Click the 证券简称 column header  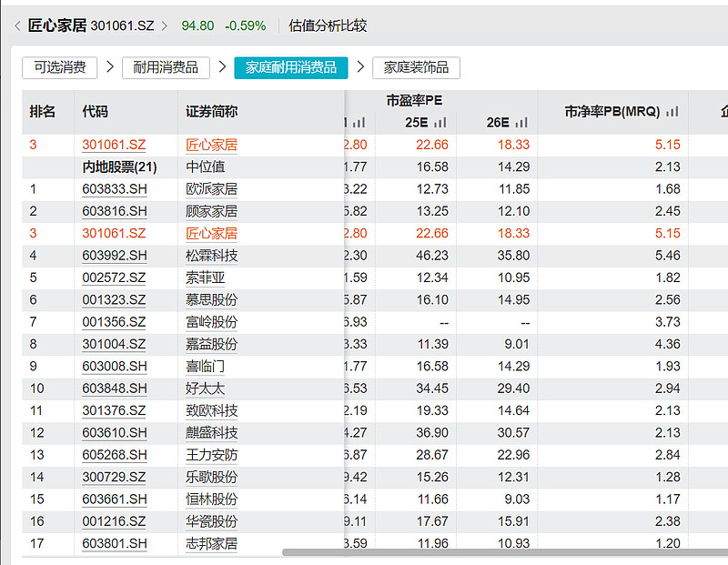[212, 112]
